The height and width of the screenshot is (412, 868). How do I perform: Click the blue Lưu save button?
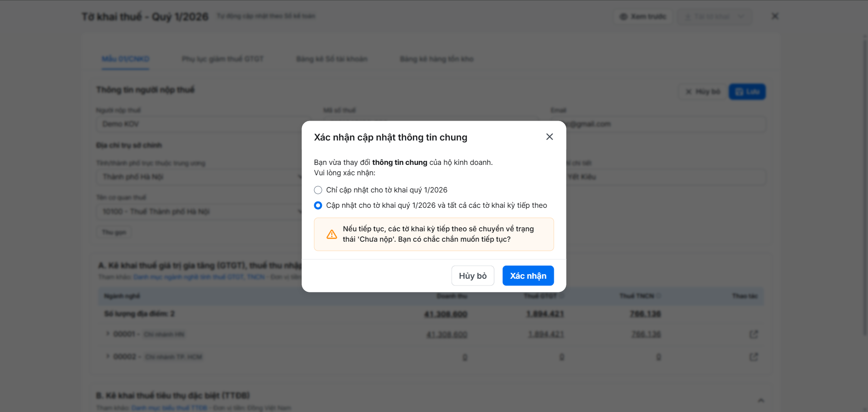point(747,92)
